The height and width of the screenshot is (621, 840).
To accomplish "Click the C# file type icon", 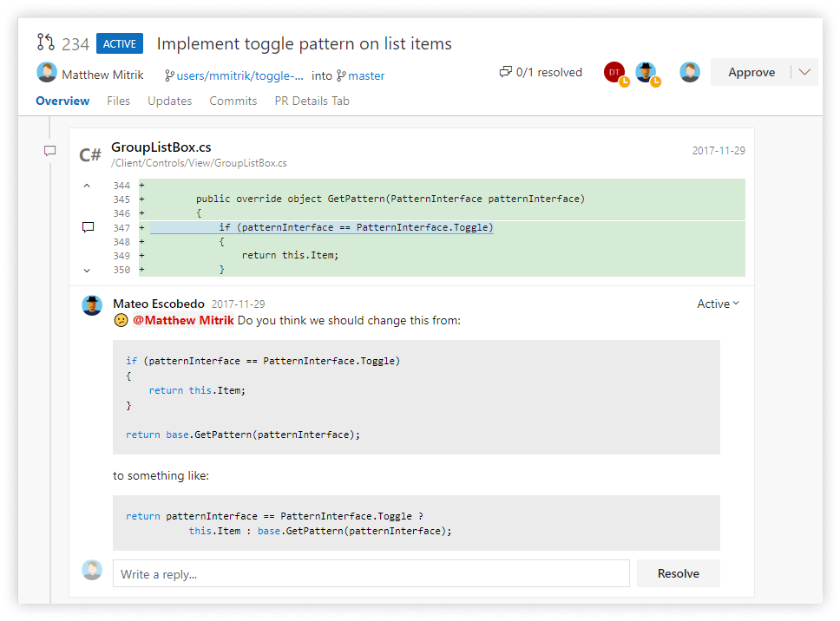I will (90, 154).
